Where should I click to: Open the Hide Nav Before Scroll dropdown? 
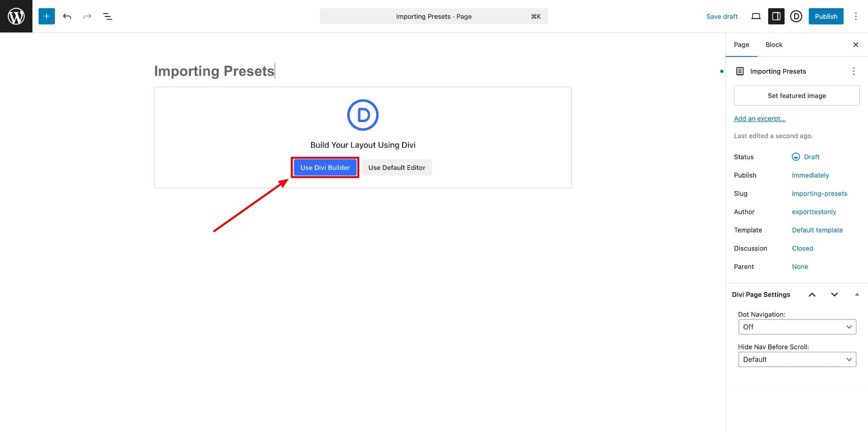click(797, 360)
